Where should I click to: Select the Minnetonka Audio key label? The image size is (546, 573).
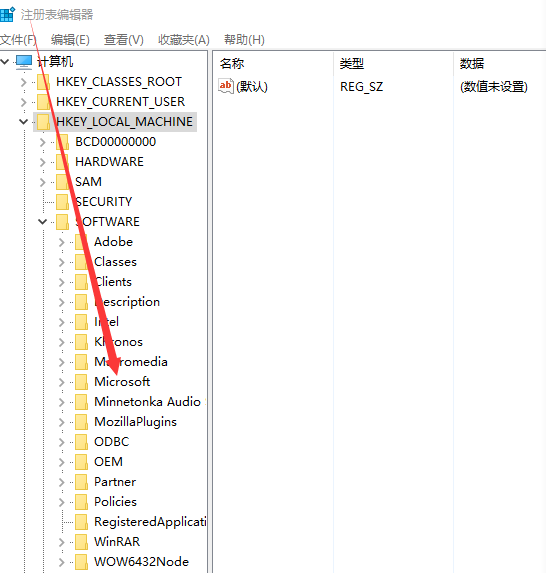click(x=148, y=402)
